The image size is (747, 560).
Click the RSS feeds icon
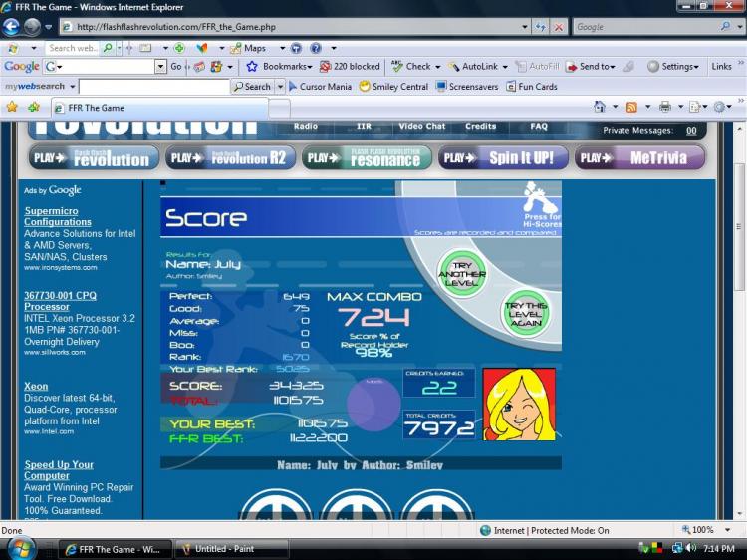(631, 107)
